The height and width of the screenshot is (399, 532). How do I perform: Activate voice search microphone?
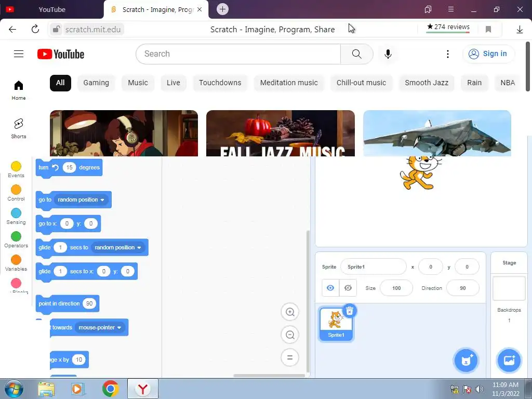coord(388,54)
